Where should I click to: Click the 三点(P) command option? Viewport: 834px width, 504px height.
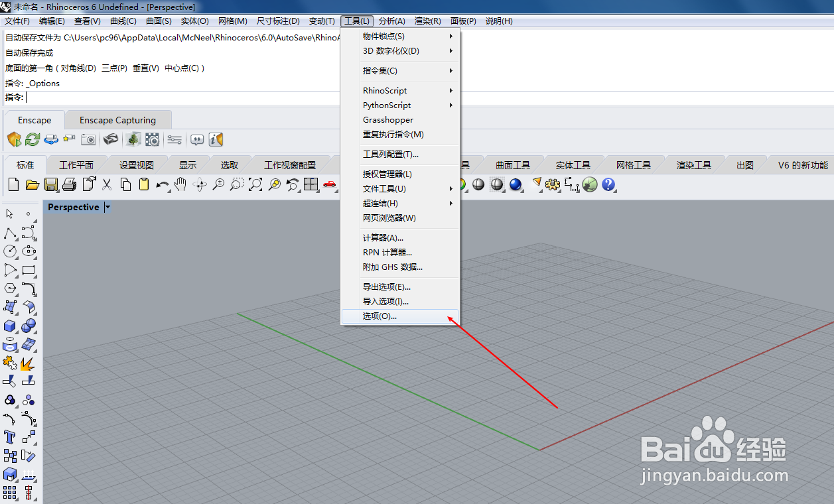(114, 68)
